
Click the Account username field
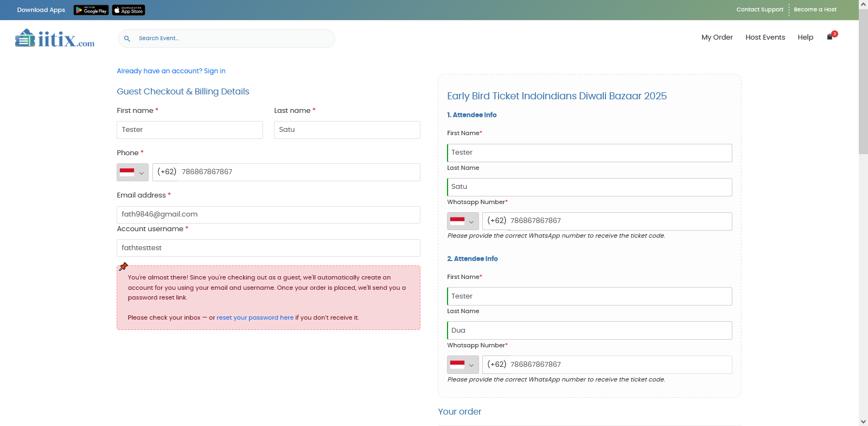(268, 248)
